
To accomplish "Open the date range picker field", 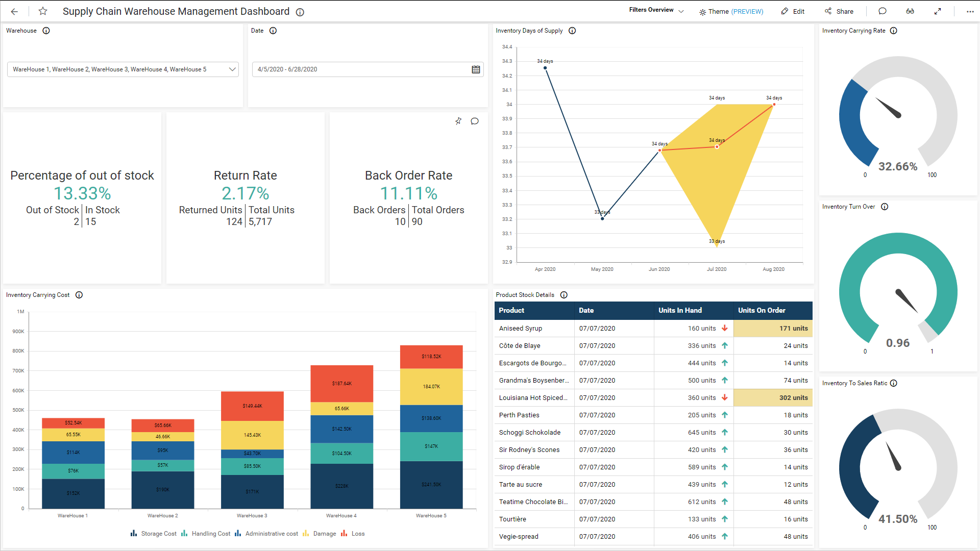I will tap(357, 69).
